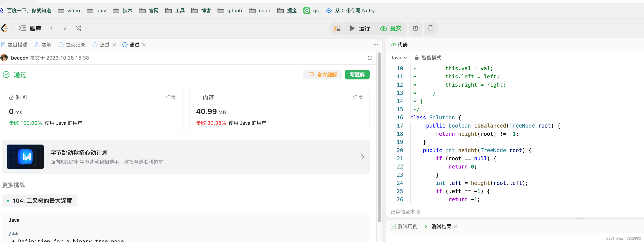The height and width of the screenshot is (242, 644).
Task: Close the first 通过 tab
Action: click(x=114, y=45)
